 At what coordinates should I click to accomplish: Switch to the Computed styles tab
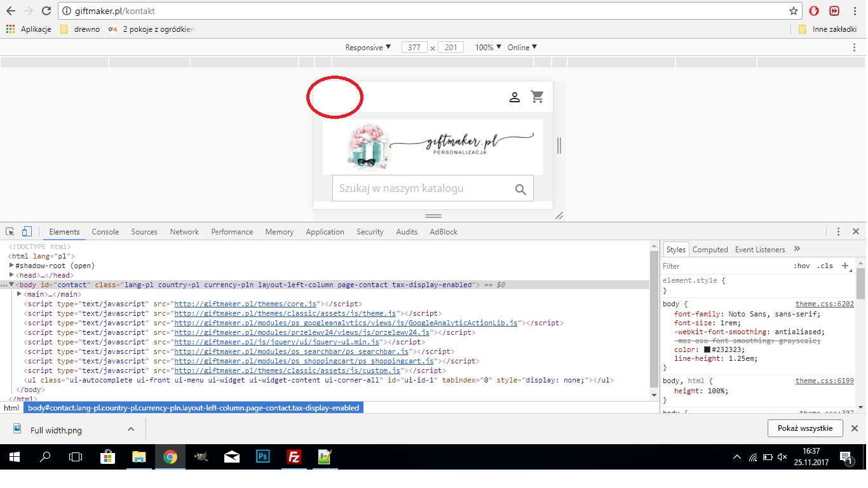(x=710, y=250)
